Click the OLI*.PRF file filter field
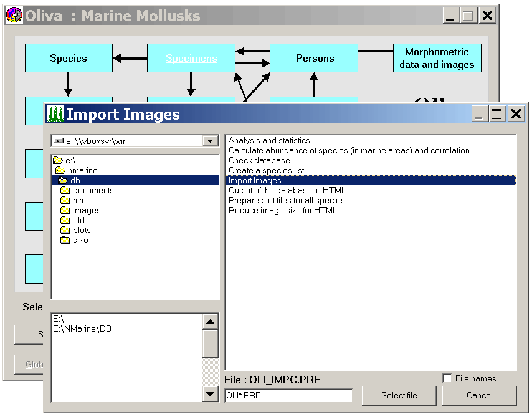This screenshot has height=417, width=532. pos(288,395)
